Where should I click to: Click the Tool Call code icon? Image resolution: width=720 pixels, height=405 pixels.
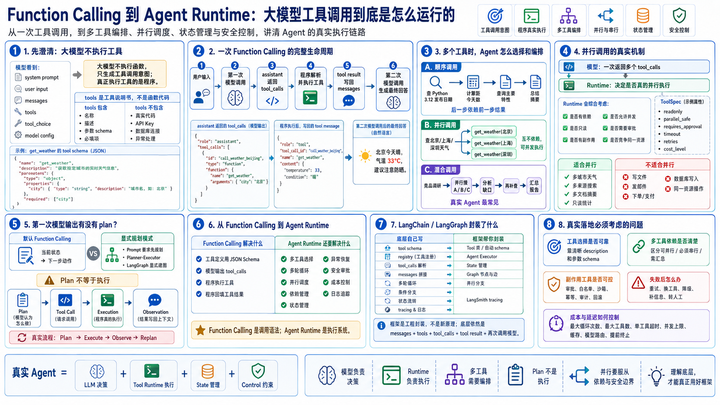[x=65, y=300]
